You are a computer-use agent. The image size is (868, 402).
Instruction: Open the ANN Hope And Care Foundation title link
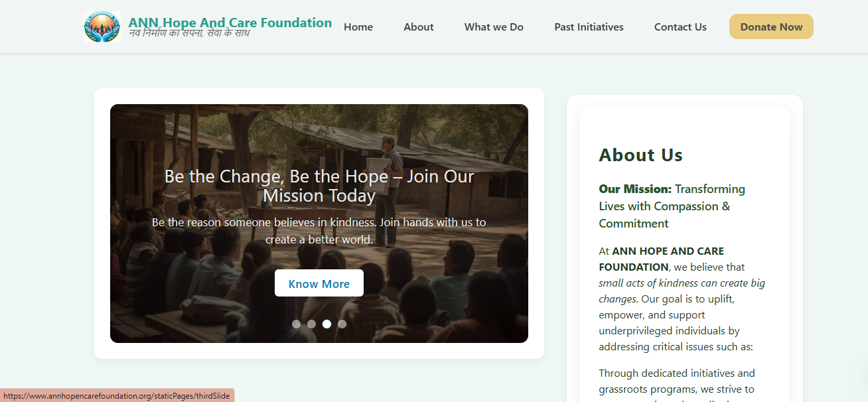pos(230,23)
